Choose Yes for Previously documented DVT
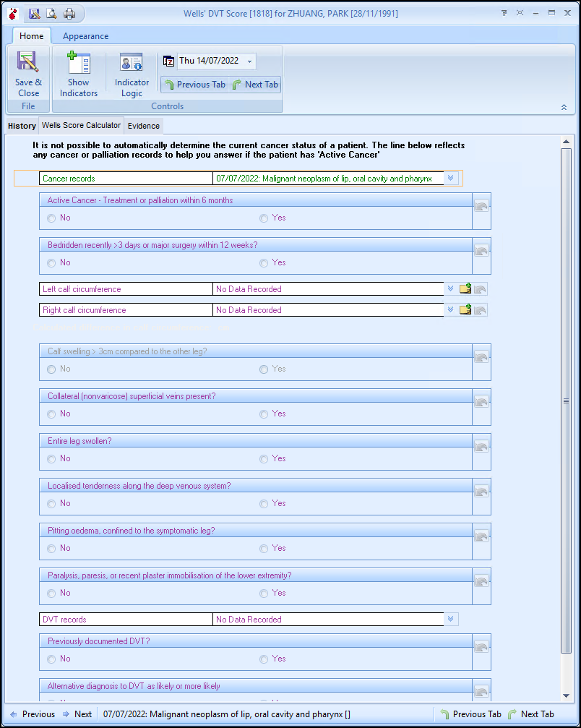Screen dimensions: 581x728 (x=264, y=659)
